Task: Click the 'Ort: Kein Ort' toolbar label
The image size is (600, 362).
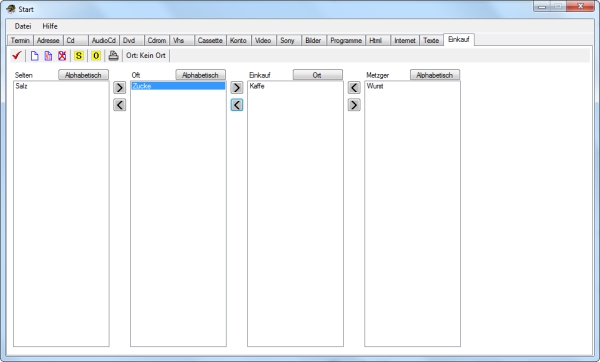Action: [146, 55]
